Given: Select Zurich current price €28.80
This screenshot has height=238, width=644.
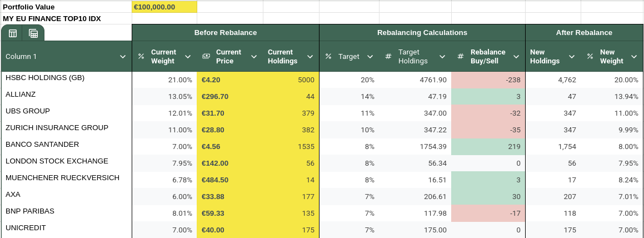Looking at the screenshot, I should click(230, 130).
